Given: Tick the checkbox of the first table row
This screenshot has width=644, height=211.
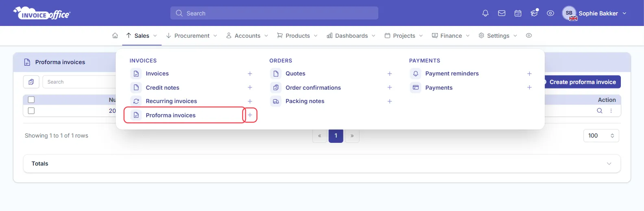Looking at the screenshot, I should click(31, 111).
